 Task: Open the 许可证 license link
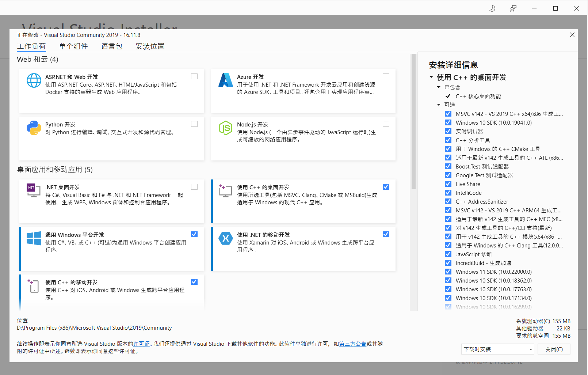point(141,344)
